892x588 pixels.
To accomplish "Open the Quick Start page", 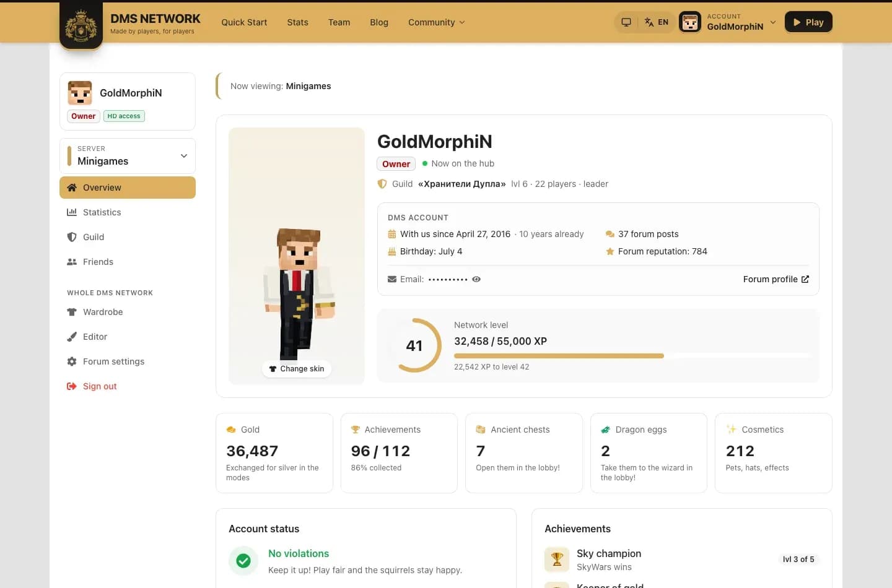I will pyautogui.click(x=244, y=22).
